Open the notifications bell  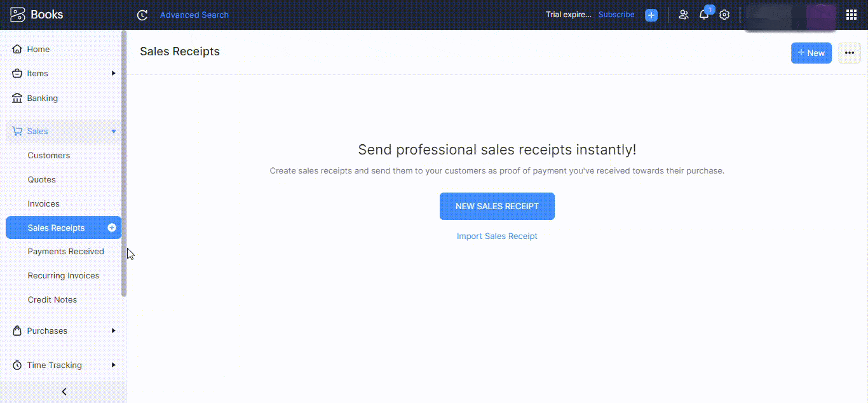[x=704, y=15]
